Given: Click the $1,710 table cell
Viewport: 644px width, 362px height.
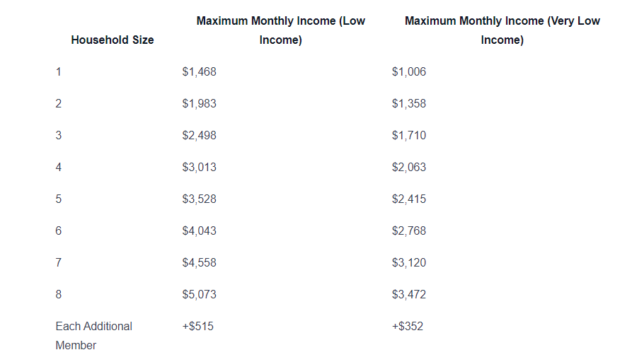Looking at the screenshot, I should click(408, 136).
